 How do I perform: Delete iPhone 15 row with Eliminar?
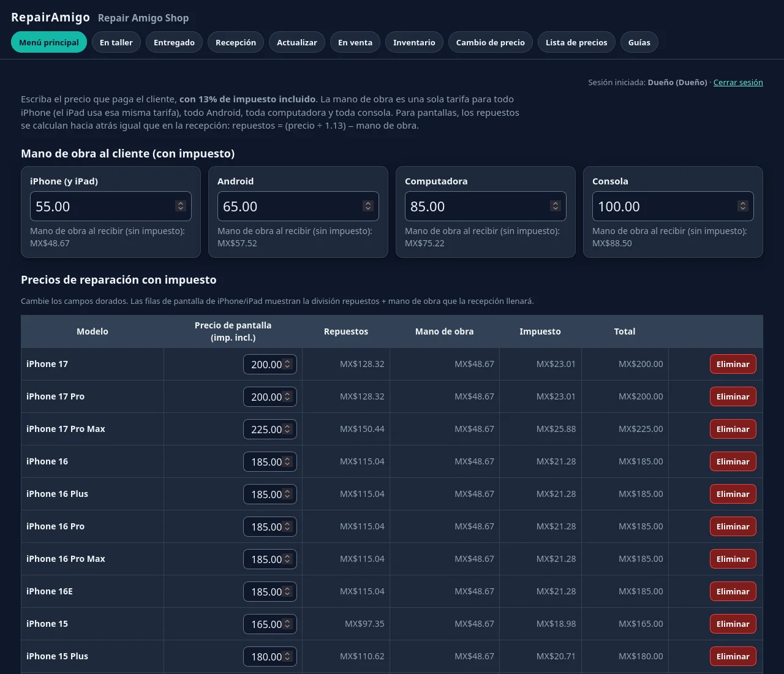(x=733, y=624)
